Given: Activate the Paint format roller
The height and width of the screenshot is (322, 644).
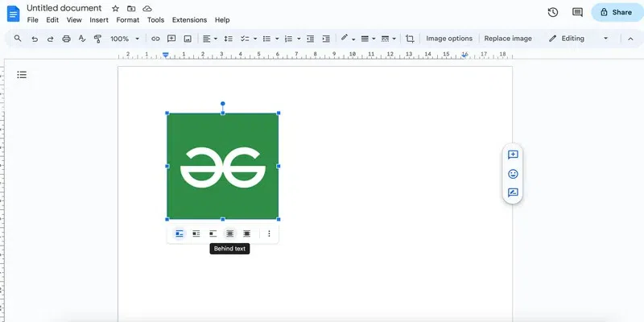Looking at the screenshot, I should tap(97, 39).
